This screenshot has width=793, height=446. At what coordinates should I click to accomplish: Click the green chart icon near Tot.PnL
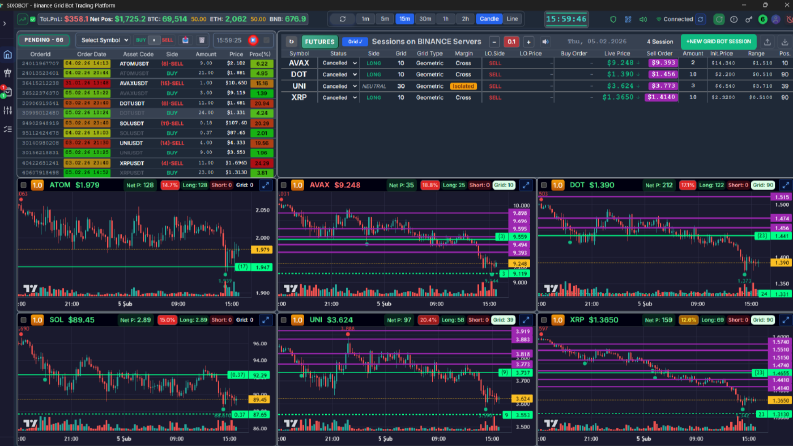point(22,19)
